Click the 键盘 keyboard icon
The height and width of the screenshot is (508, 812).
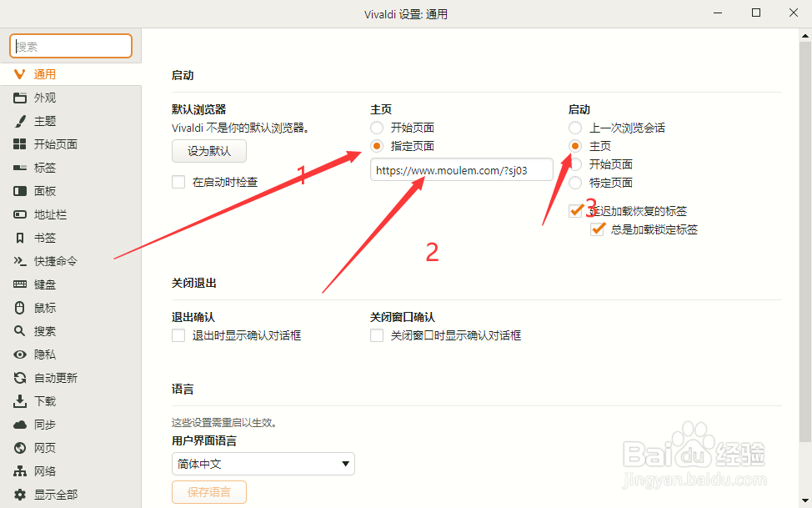click(x=20, y=284)
